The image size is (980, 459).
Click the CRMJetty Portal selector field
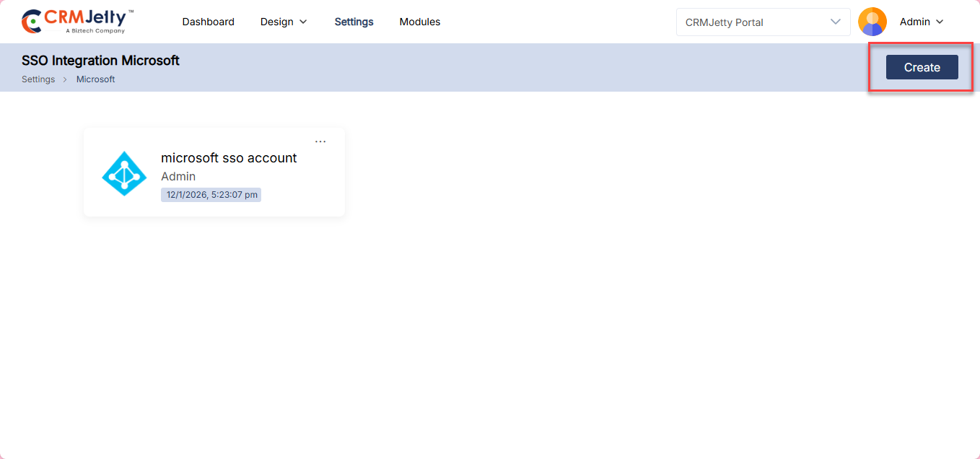[x=751, y=22]
